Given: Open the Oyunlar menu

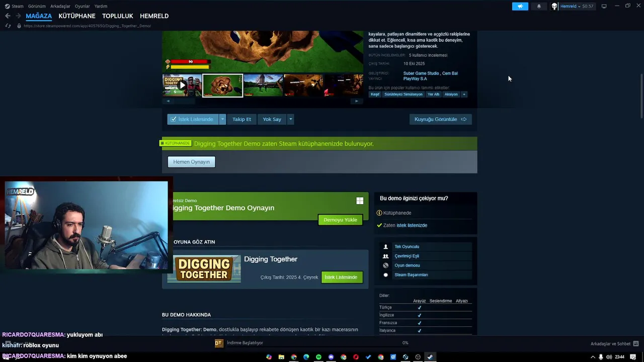Looking at the screenshot, I should point(82,6).
